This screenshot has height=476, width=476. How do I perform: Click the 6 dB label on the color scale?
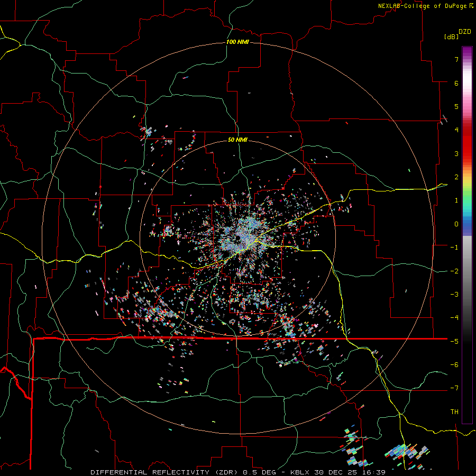pyautogui.click(x=456, y=83)
